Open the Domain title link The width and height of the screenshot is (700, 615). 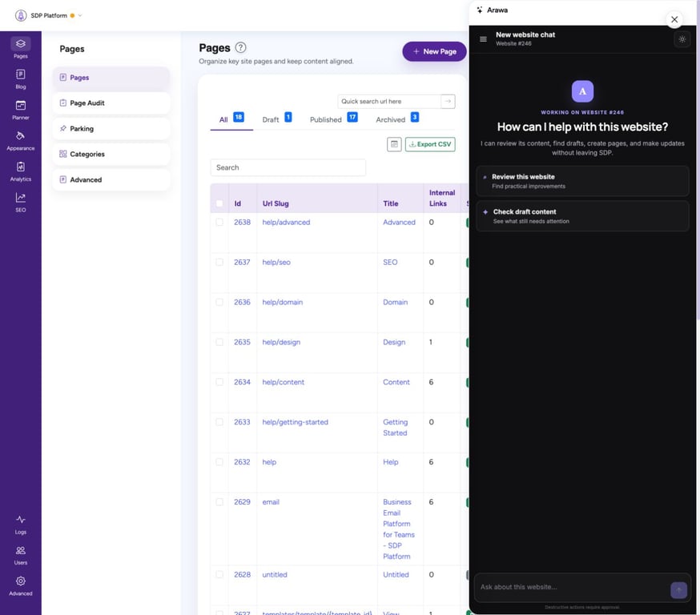click(395, 302)
